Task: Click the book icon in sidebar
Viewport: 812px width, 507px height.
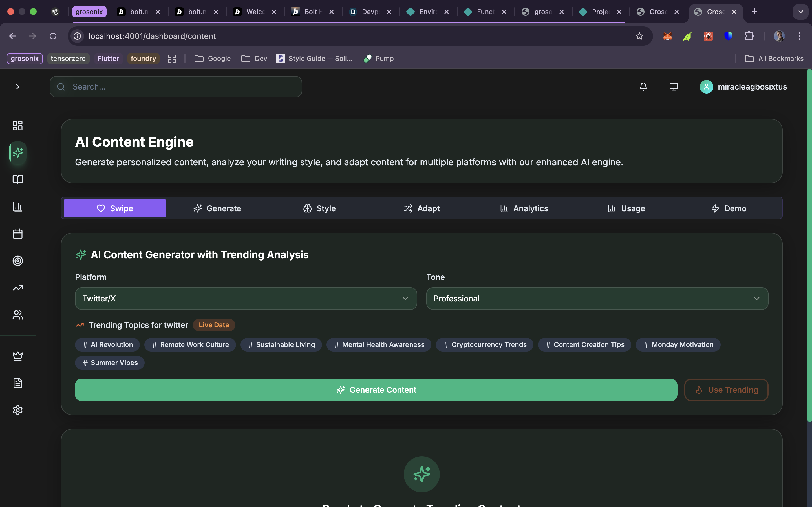Action: (x=17, y=179)
